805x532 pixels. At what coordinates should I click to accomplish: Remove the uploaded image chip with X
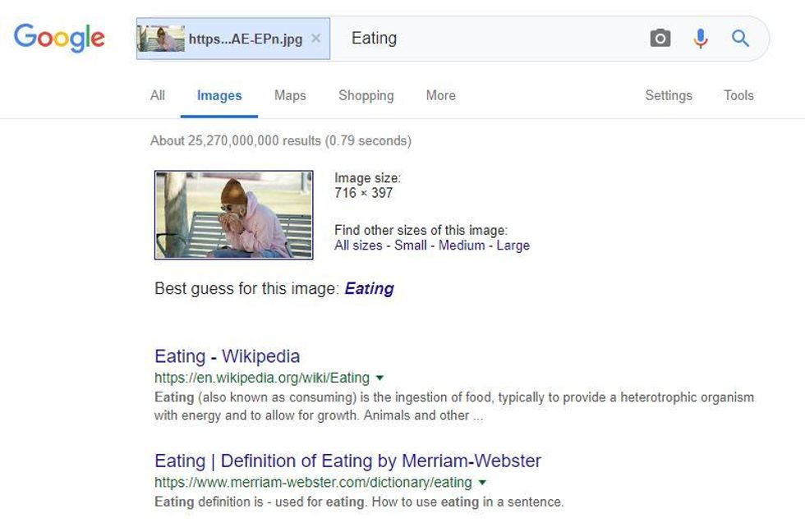(x=315, y=38)
